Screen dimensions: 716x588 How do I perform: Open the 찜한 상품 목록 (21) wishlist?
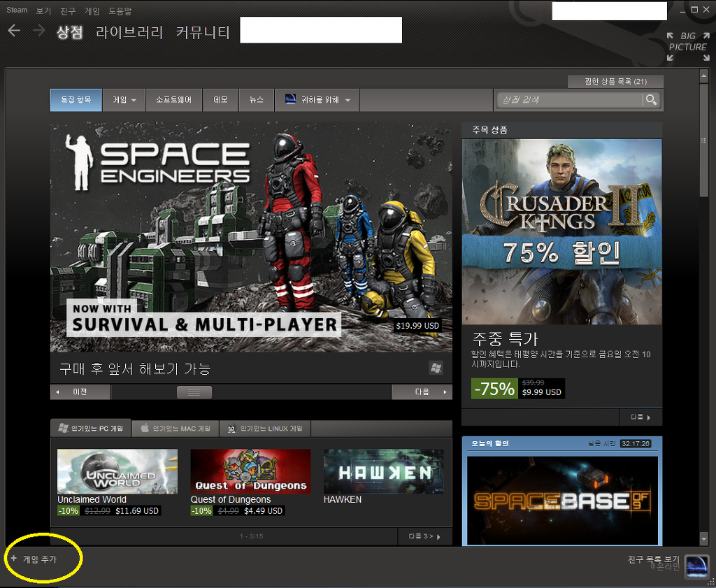click(x=615, y=82)
